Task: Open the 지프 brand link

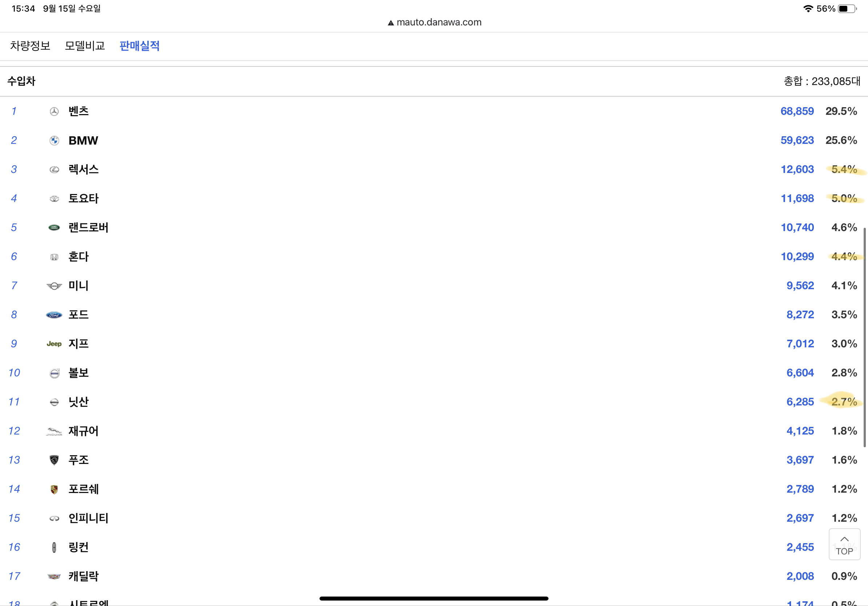Action: [x=78, y=344]
